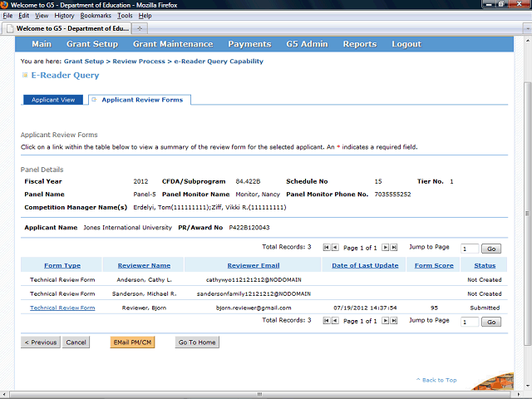Click the bottom Go button
532x399 pixels.
491,322
